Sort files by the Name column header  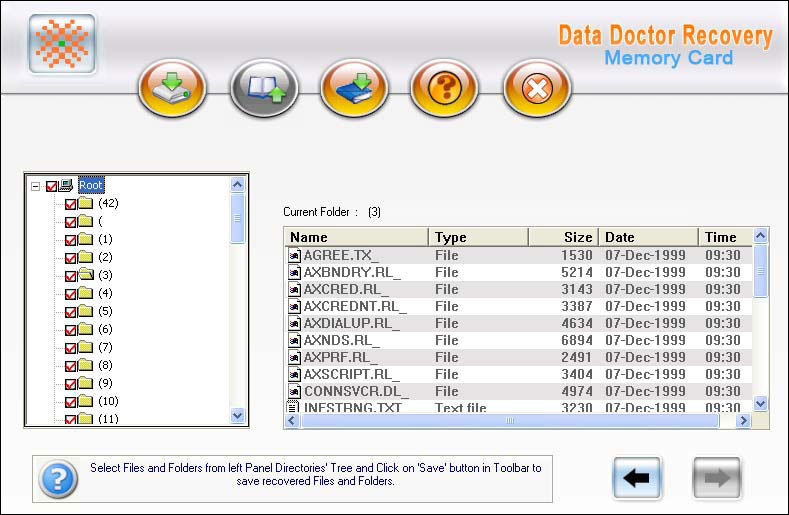(357, 237)
